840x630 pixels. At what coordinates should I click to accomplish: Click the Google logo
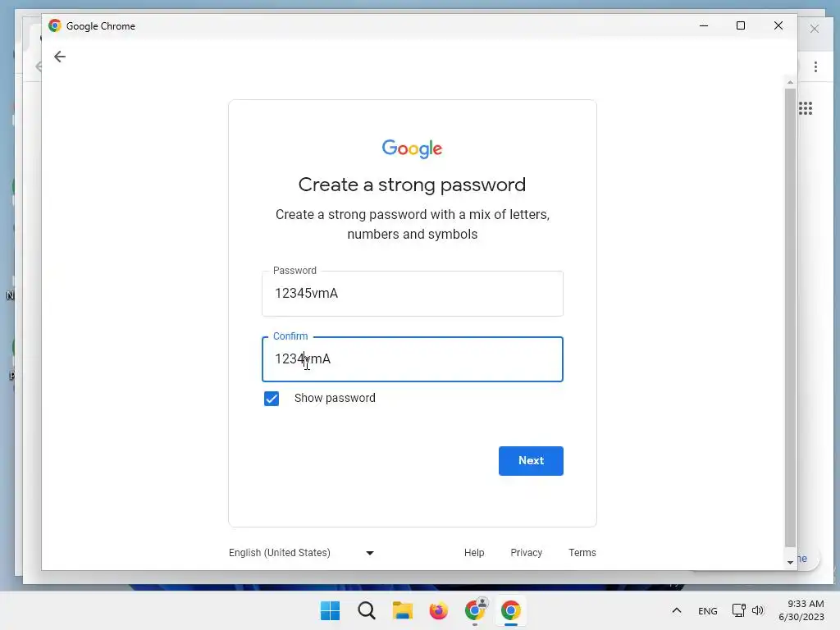point(412,149)
